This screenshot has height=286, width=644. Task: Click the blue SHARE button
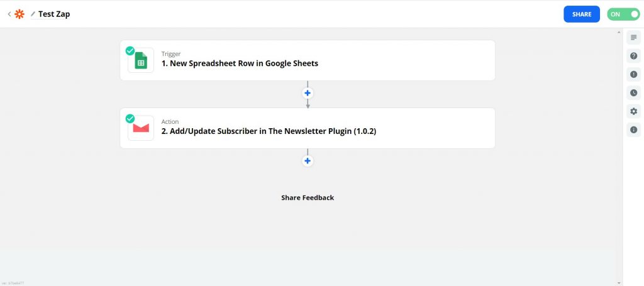point(582,14)
